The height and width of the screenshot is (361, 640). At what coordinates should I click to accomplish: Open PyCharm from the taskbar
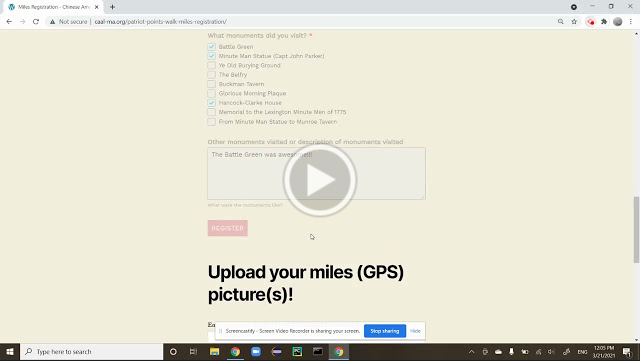tap(297, 352)
